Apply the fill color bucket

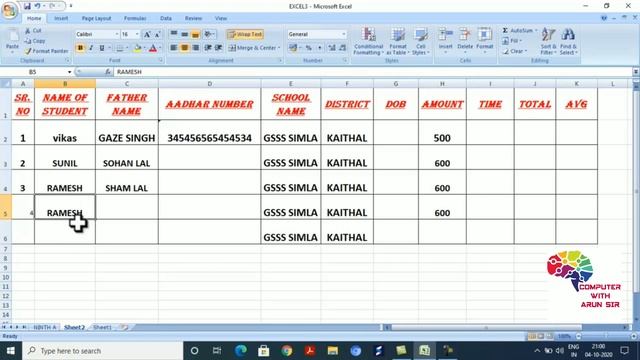point(137,48)
